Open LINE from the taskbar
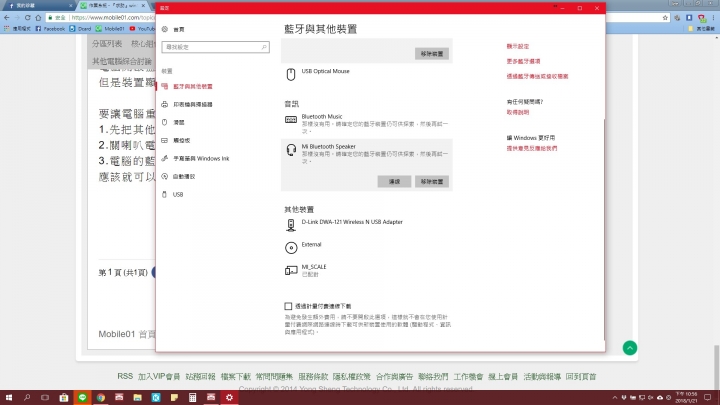This screenshot has width=720, height=405. [82, 398]
